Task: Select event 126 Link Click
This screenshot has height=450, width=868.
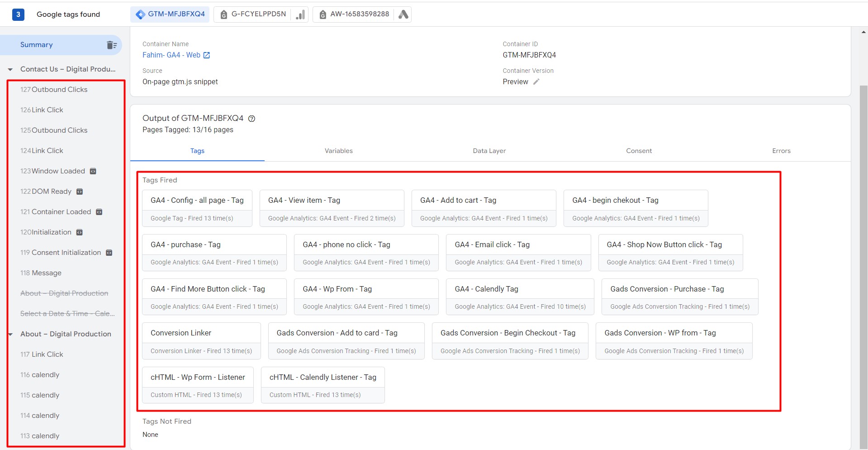Action: point(42,110)
